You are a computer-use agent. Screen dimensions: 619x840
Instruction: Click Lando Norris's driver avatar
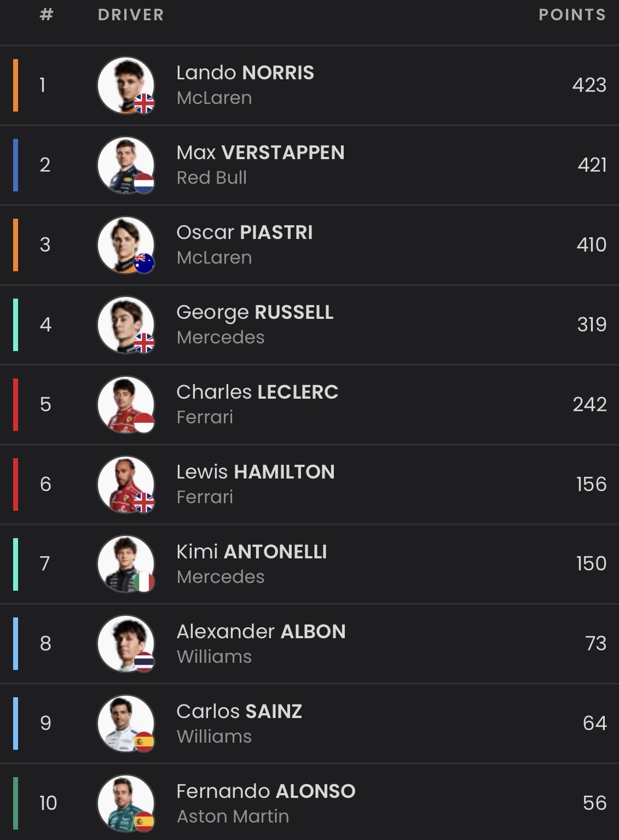pos(125,85)
